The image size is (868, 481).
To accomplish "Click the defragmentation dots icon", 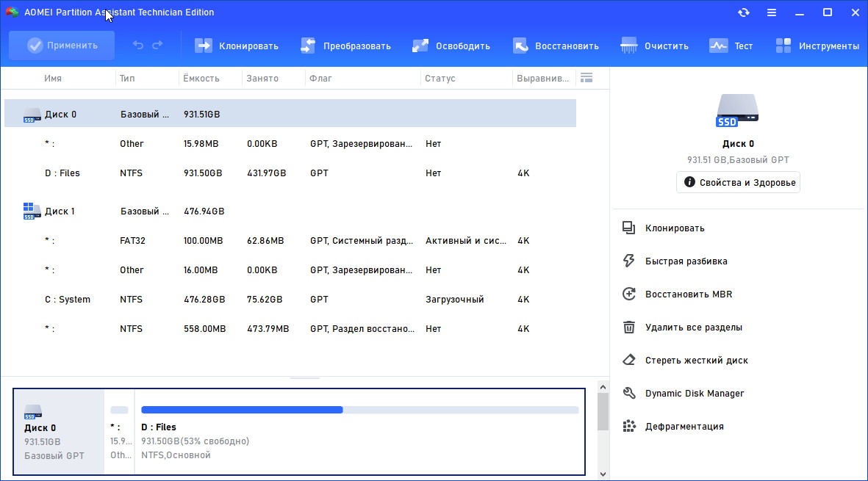I will 629,426.
